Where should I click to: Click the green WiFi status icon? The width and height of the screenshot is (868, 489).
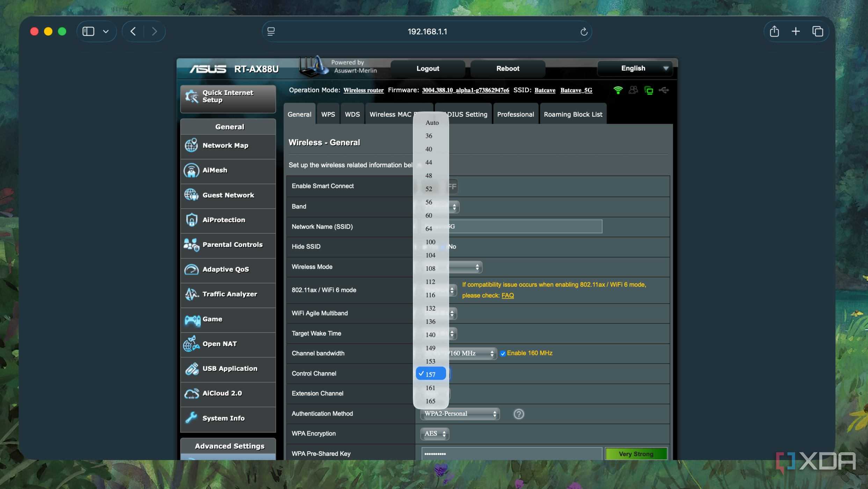(x=618, y=90)
